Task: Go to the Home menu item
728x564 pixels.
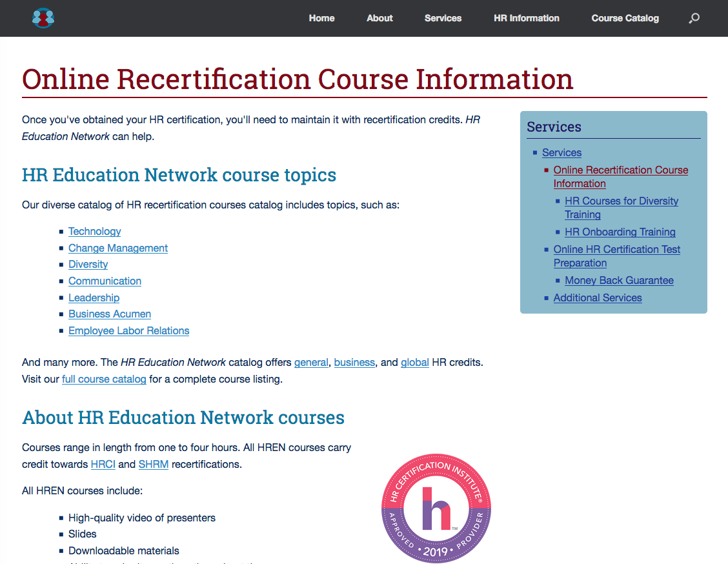Action: click(x=321, y=18)
